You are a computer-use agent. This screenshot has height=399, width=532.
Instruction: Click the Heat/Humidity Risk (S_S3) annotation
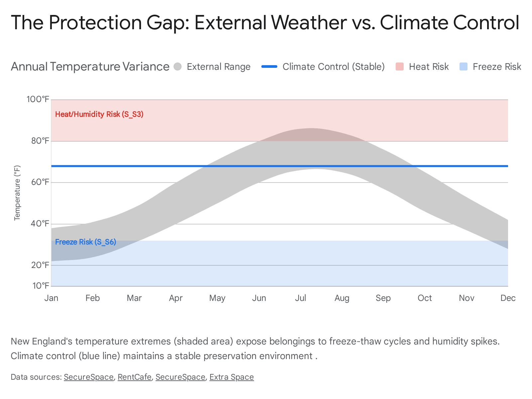click(99, 114)
